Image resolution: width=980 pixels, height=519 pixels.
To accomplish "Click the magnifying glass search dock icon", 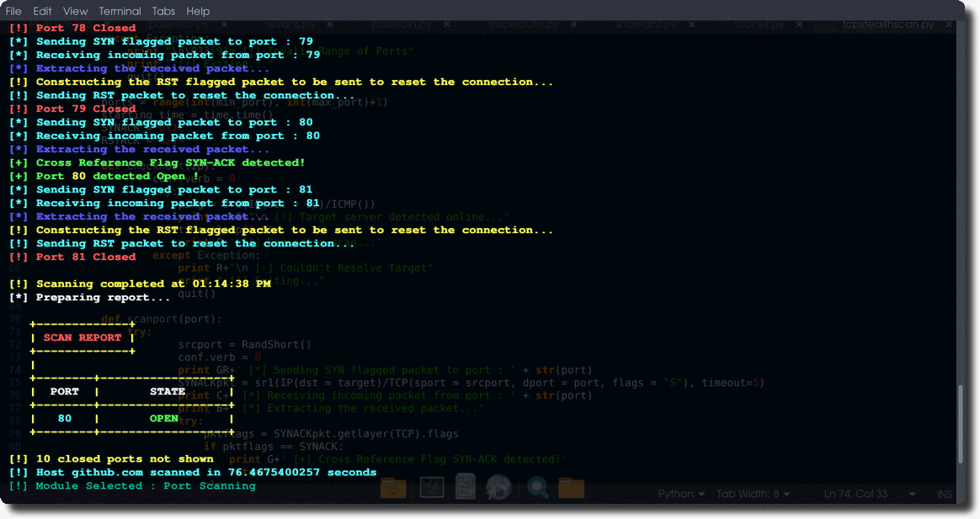I will point(538,487).
